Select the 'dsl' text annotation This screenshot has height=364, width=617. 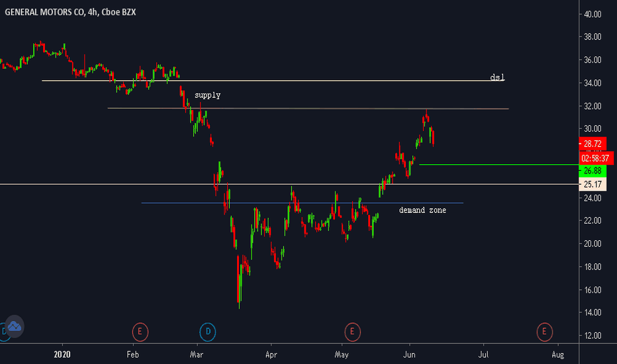497,77
